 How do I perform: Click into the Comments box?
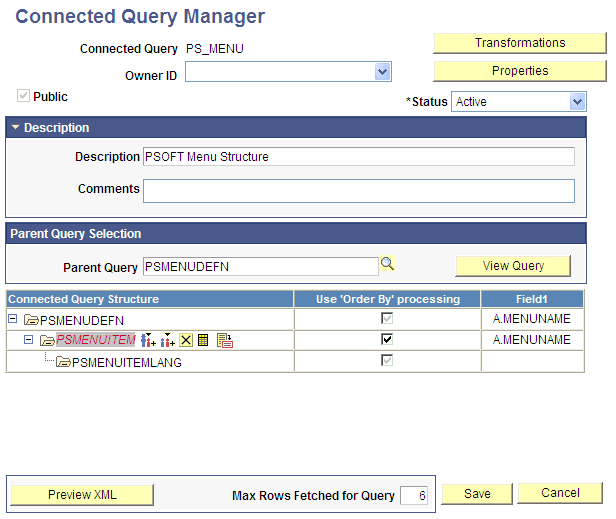tap(359, 191)
